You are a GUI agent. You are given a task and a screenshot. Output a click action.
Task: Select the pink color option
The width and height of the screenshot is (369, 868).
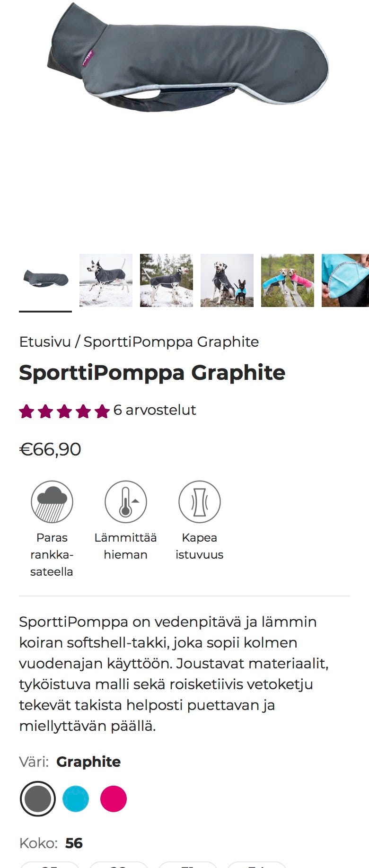click(x=114, y=798)
